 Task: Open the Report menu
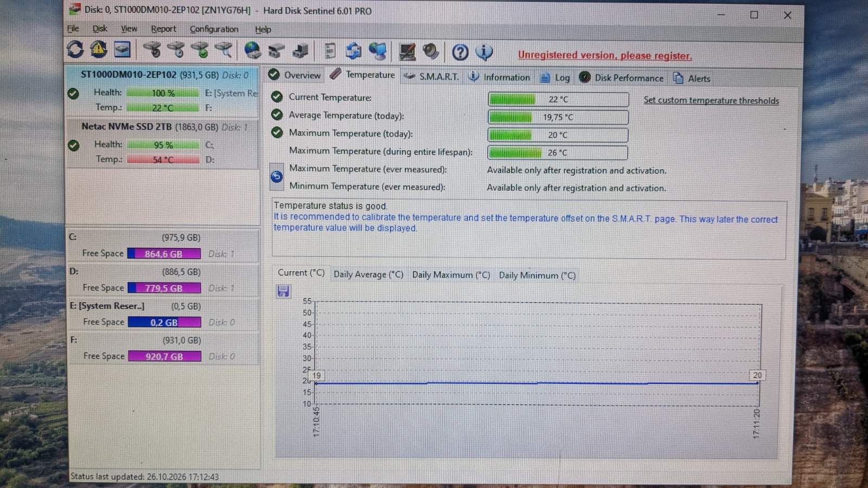pos(163,29)
